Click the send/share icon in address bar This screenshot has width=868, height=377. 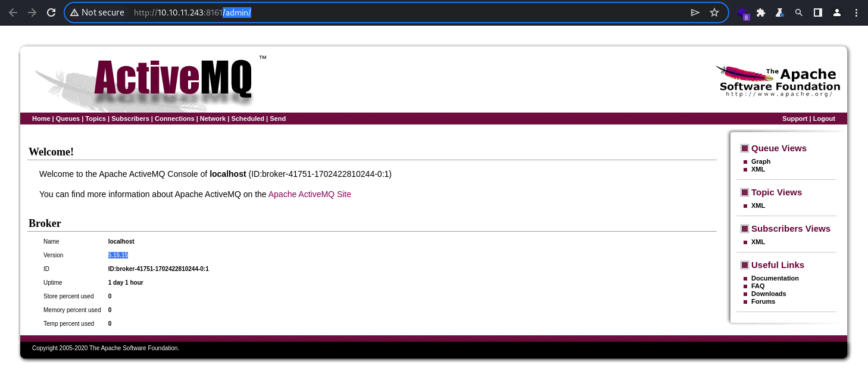click(x=695, y=13)
